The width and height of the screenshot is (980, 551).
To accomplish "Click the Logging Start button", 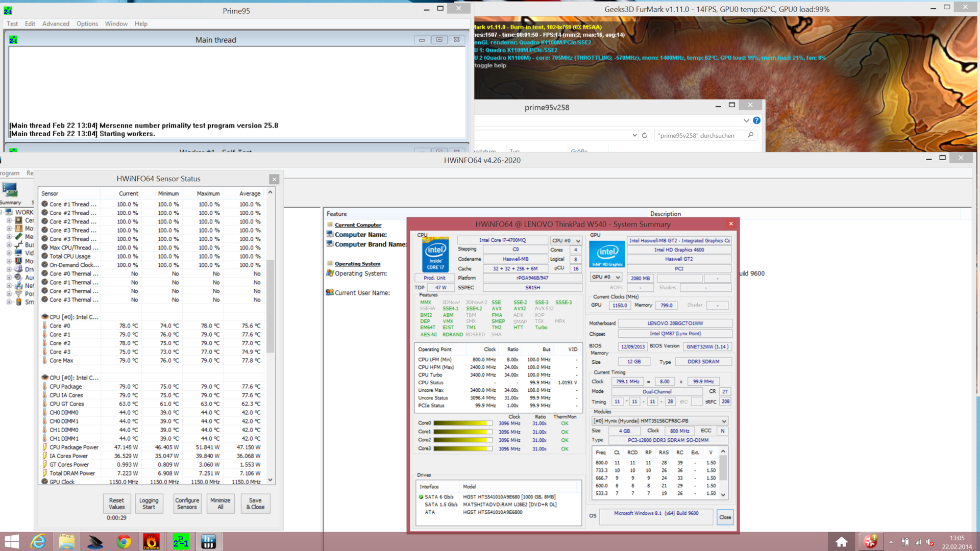I will (x=149, y=504).
